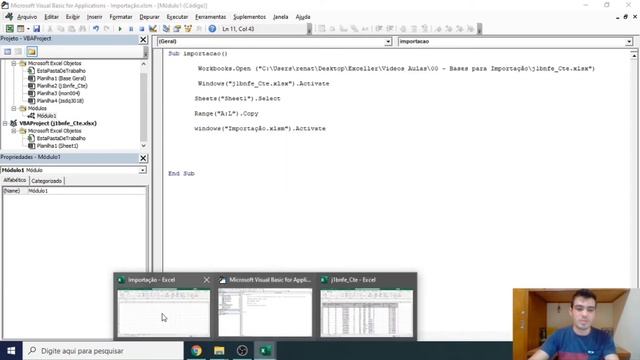
Task: Close the Projeto - VBAProject panel
Action: tap(143, 40)
